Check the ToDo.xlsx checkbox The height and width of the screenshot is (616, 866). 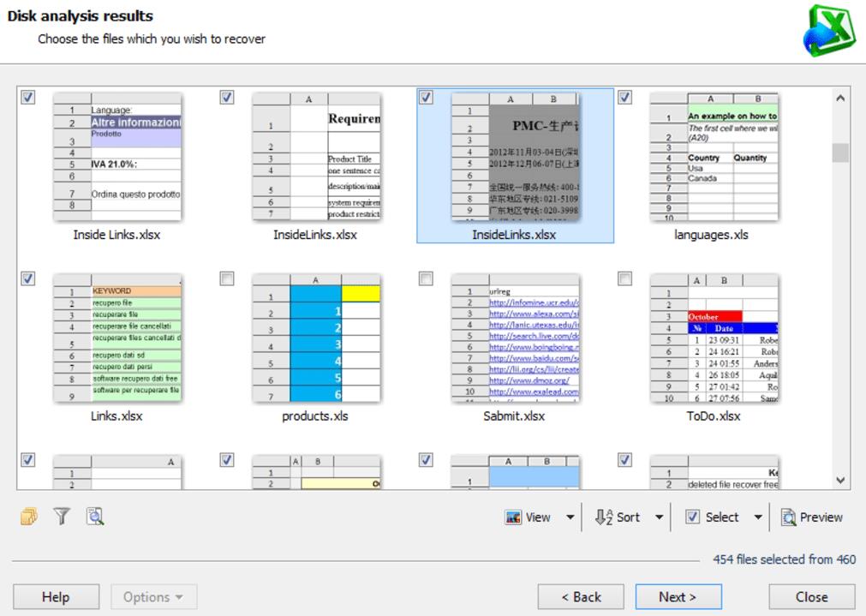pyautogui.click(x=624, y=278)
